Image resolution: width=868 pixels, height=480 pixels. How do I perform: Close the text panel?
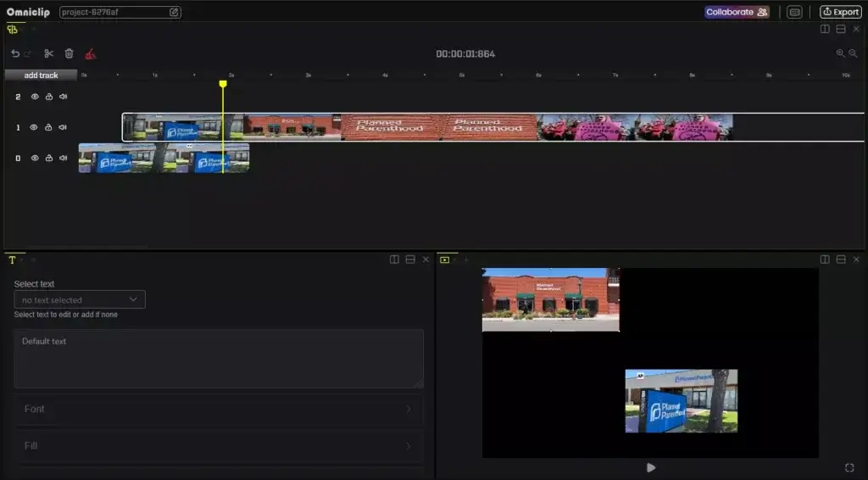tap(426, 260)
